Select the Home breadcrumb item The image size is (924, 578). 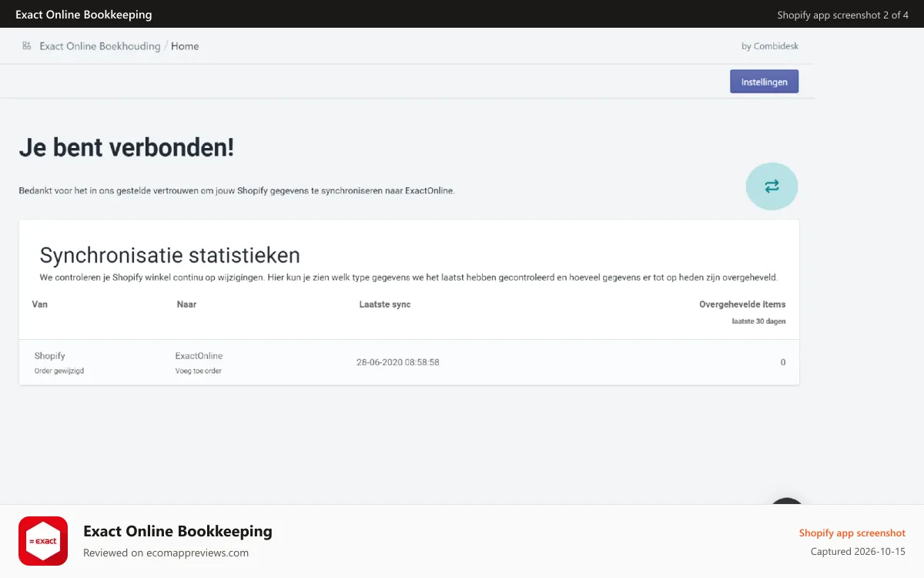[185, 46]
